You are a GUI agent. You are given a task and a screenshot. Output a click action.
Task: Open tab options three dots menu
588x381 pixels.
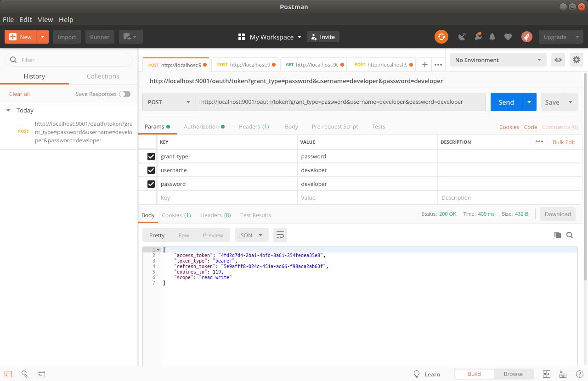point(438,65)
